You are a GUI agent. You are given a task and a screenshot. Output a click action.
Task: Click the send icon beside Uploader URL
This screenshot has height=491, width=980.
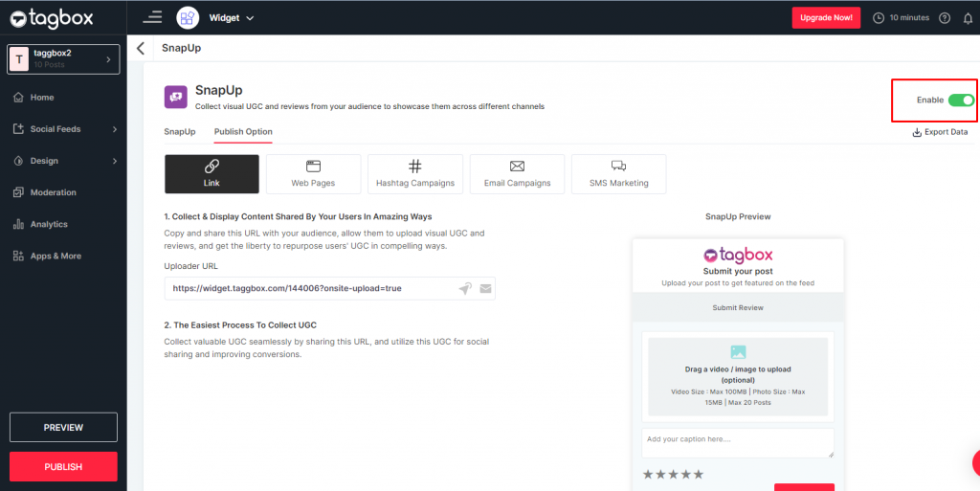(x=465, y=288)
